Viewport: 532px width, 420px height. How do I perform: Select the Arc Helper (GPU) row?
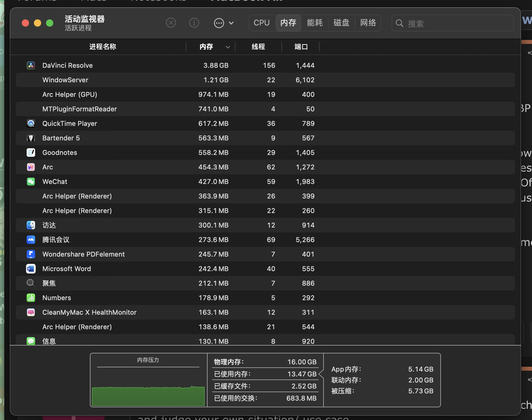[x=265, y=94]
